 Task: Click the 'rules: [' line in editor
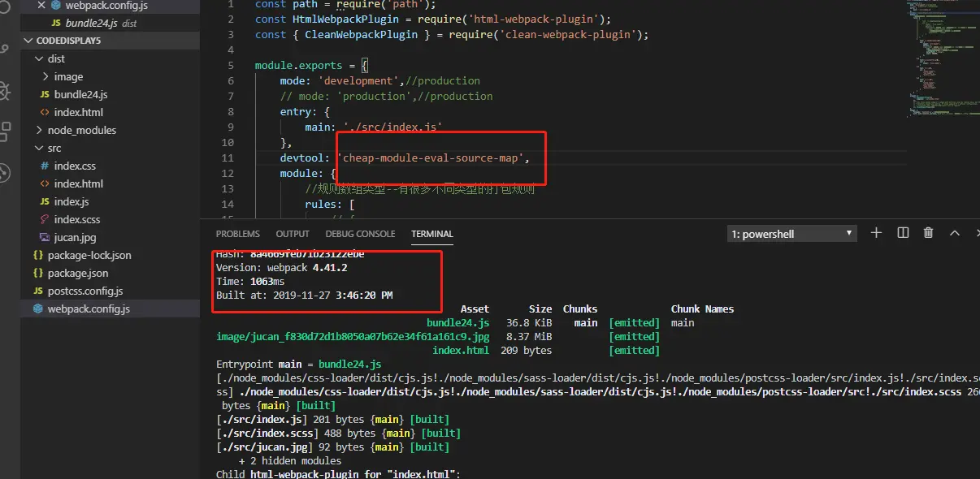coord(330,204)
